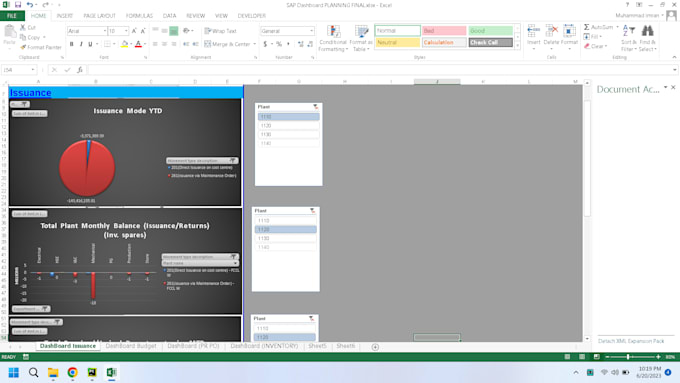Toggle Wrap Text
The height and width of the screenshot is (383, 680).
click(x=221, y=31)
